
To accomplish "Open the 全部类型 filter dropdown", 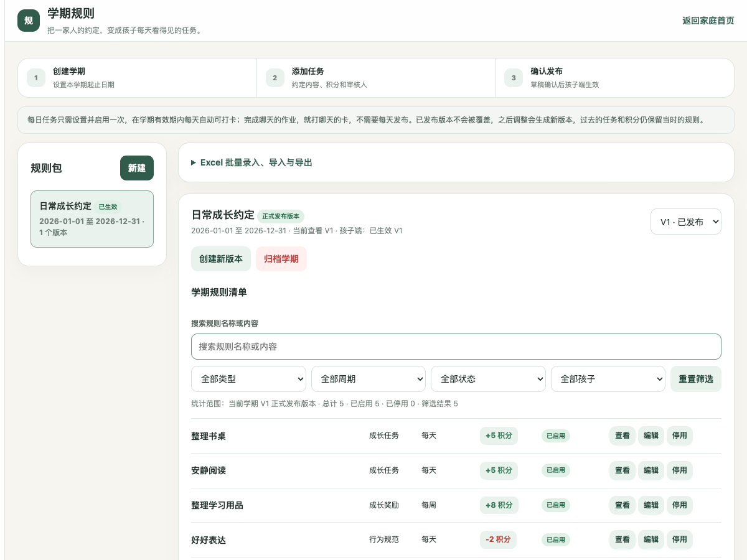I will [248, 379].
